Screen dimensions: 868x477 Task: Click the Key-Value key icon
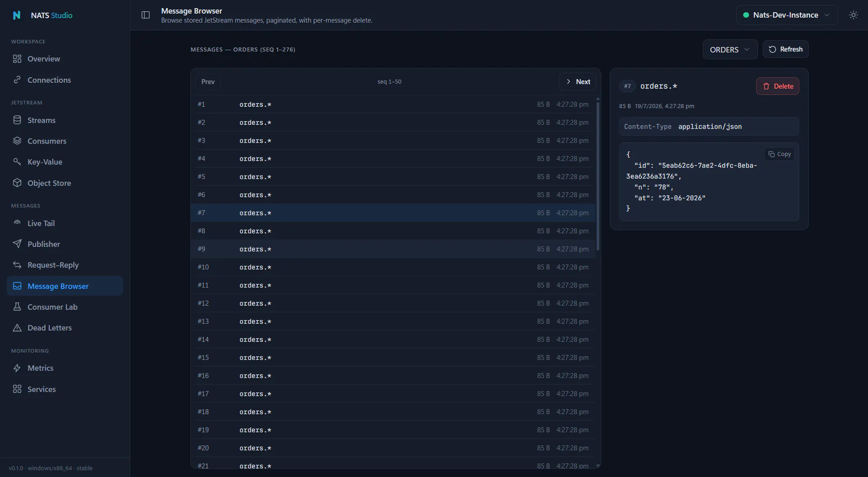coord(17,161)
